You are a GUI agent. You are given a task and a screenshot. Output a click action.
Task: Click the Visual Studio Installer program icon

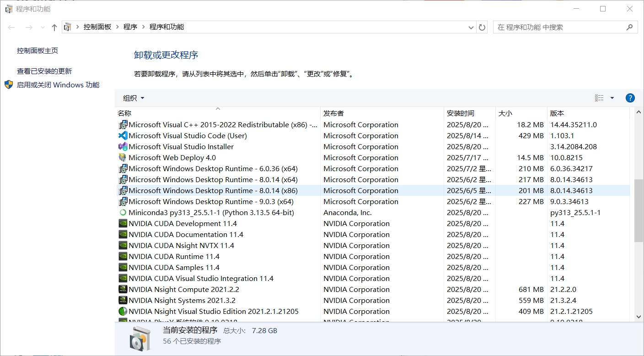(123, 146)
